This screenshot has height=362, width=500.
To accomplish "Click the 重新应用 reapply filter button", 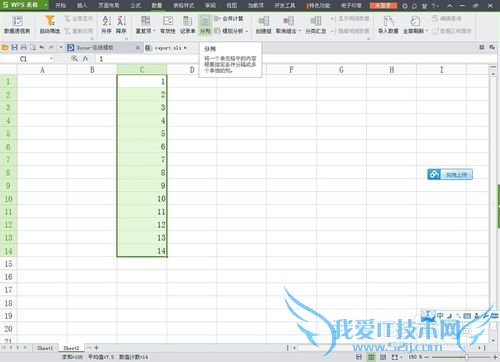I will 79,31.
